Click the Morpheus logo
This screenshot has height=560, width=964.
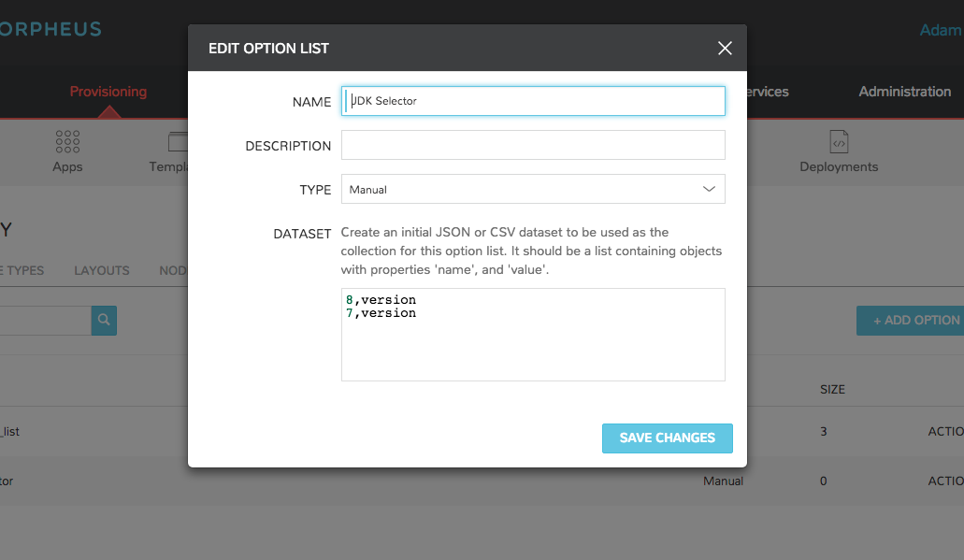point(50,29)
